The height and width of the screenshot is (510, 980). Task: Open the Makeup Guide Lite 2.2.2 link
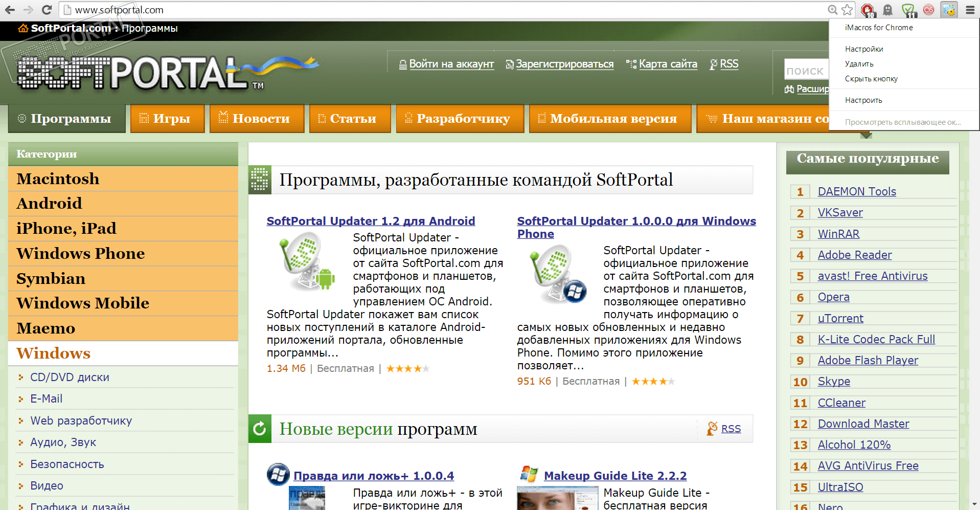pyautogui.click(x=615, y=476)
